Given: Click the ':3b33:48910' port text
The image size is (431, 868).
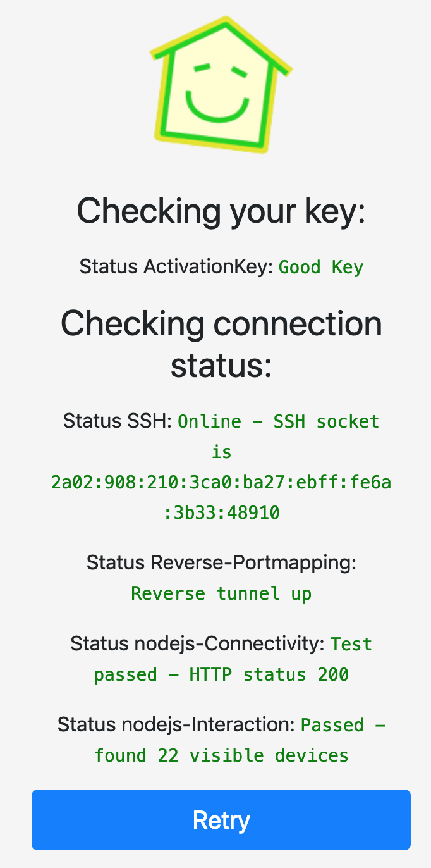Looking at the screenshot, I should click(x=221, y=512).
